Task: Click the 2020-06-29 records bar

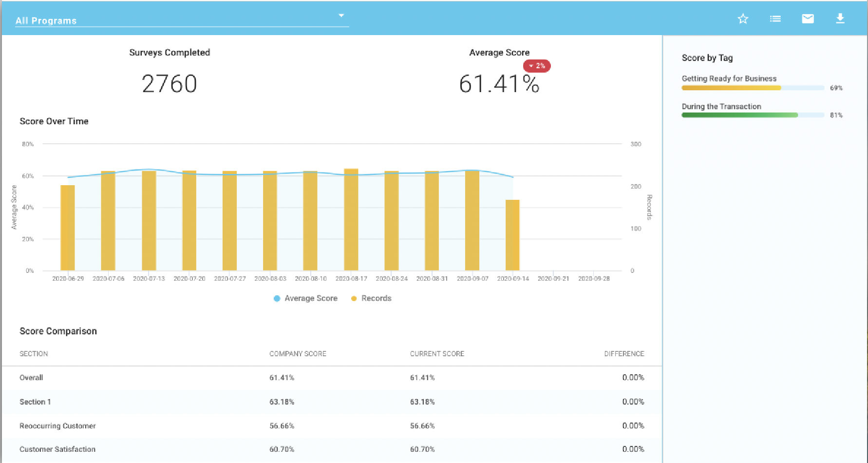Action: [x=68, y=228]
